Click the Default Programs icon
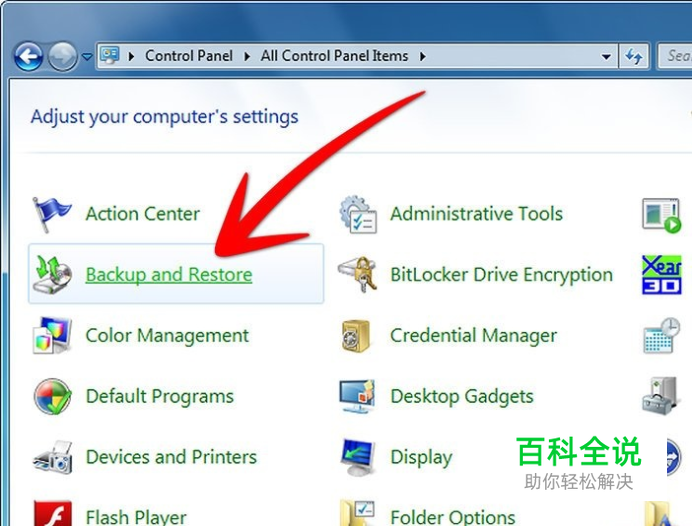This screenshot has width=692, height=526. pos(53,396)
